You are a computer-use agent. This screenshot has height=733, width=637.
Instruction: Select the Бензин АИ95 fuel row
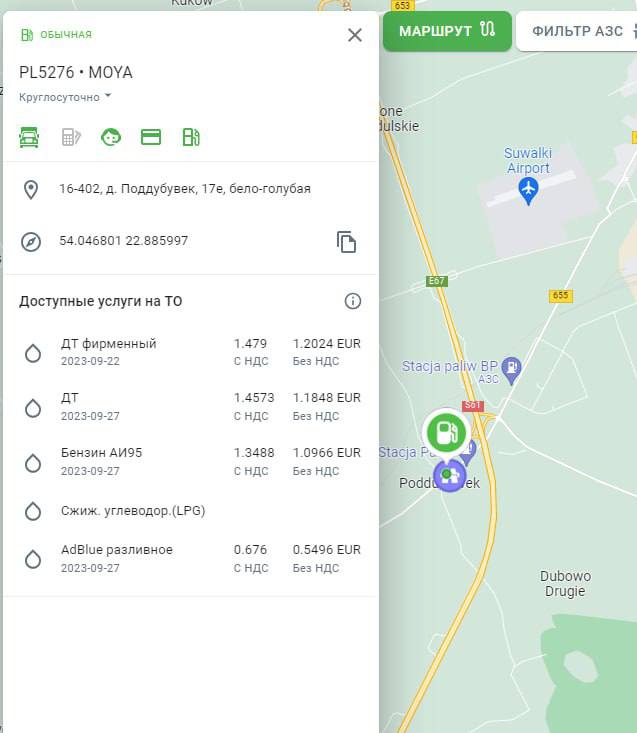(x=190, y=461)
